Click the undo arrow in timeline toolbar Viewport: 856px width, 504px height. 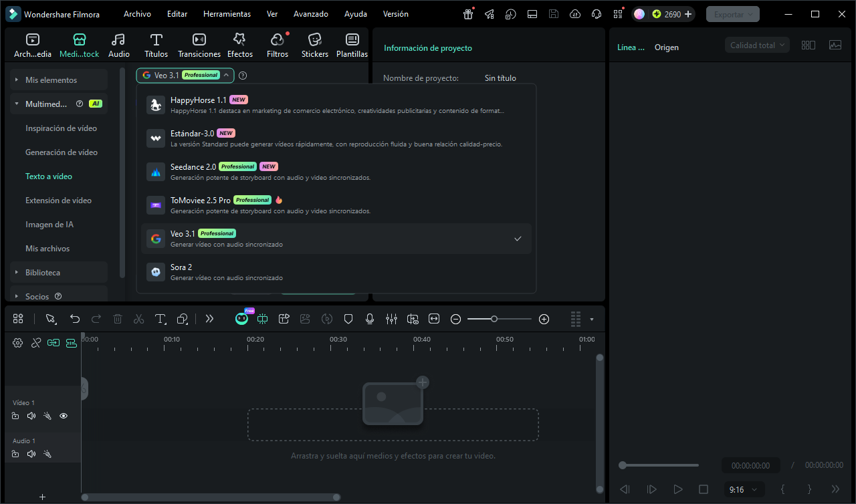tap(75, 319)
